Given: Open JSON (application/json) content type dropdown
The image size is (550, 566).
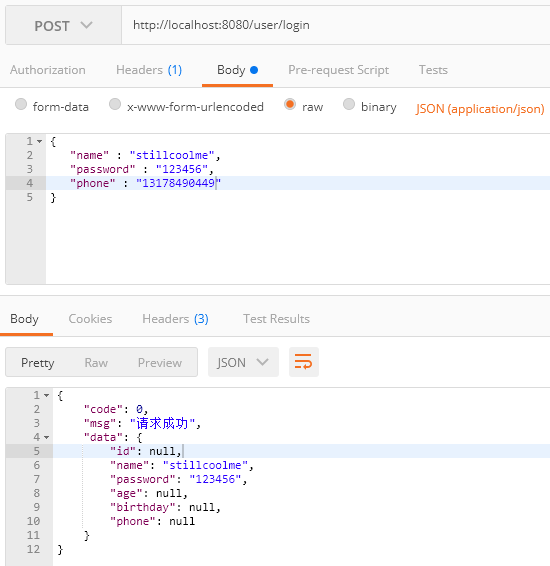Looking at the screenshot, I should (480, 108).
